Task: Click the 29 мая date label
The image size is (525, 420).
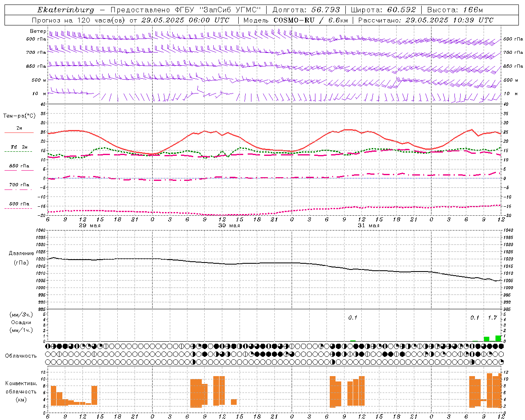Action: pyautogui.click(x=89, y=226)
